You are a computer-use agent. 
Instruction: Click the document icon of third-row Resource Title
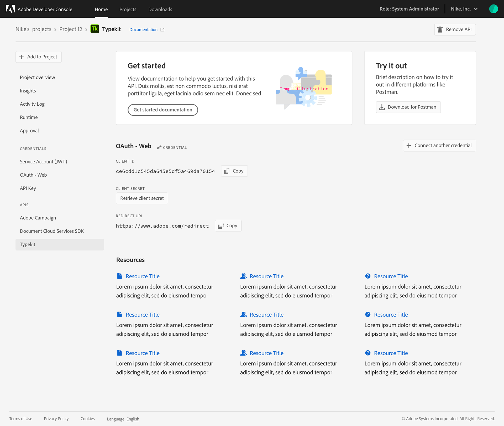(x=119, y=353)
